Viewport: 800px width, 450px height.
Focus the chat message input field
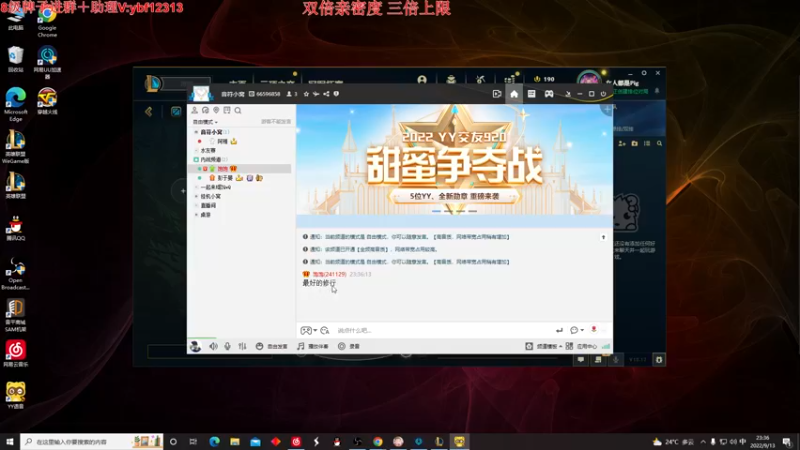pos(443,331)
